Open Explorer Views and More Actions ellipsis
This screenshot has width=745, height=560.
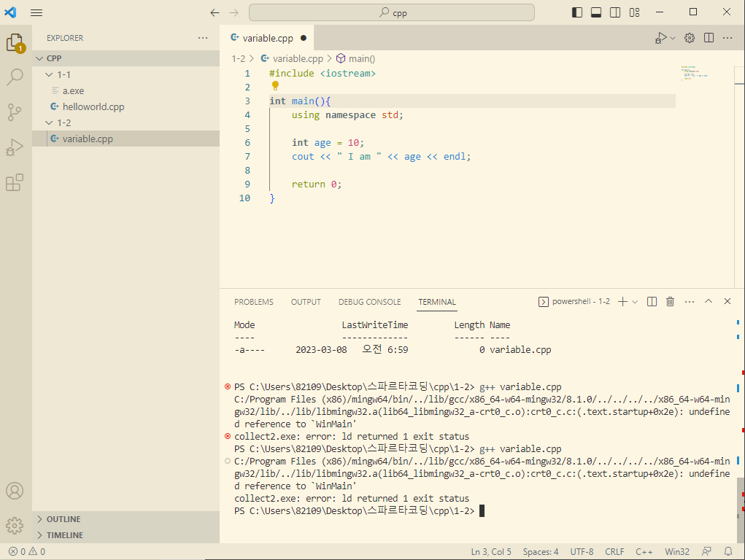click(203, 38)
